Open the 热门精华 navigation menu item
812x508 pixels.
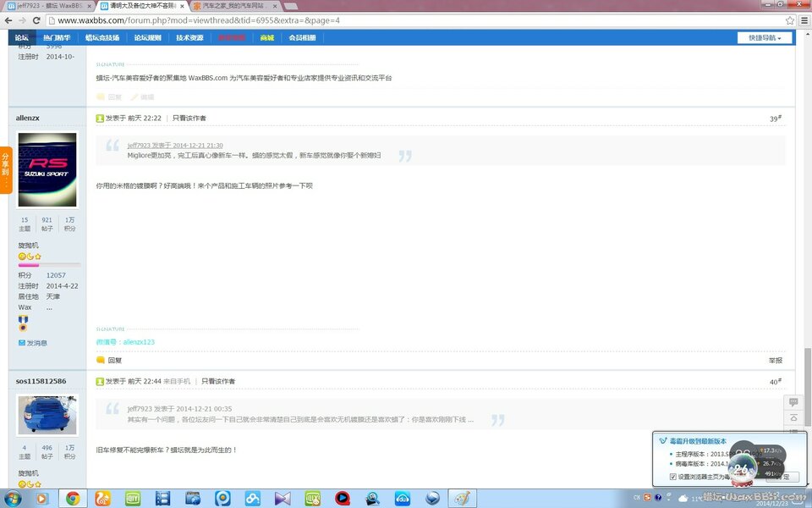[x=58, y=38]
